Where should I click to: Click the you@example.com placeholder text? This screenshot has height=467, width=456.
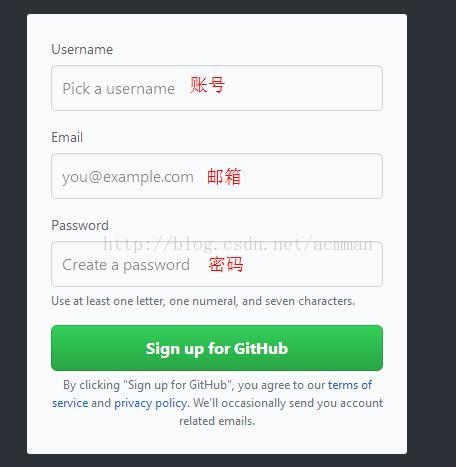(x=128, y=177)
